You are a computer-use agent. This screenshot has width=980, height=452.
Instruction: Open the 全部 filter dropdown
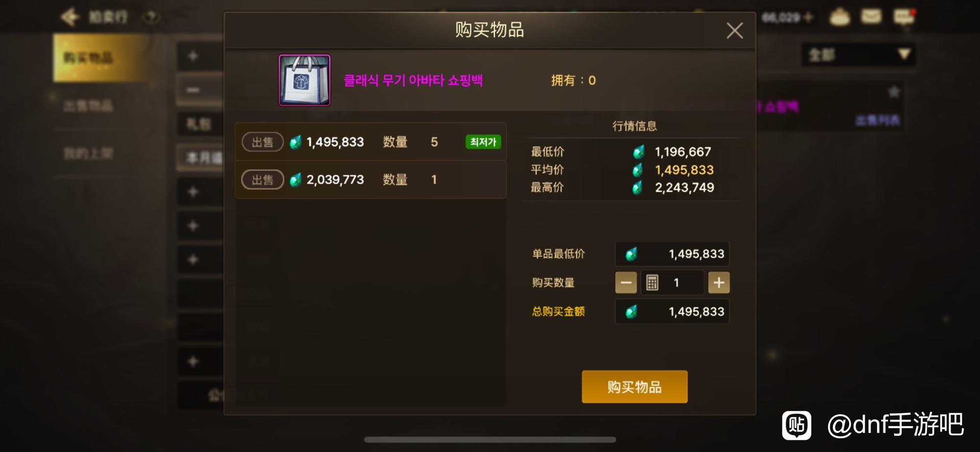(858, 54)
